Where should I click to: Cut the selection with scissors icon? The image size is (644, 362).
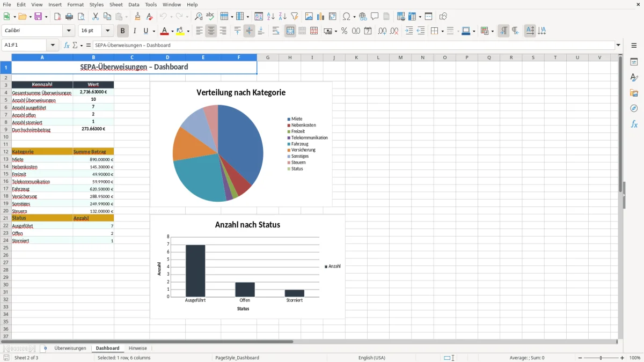96,17
